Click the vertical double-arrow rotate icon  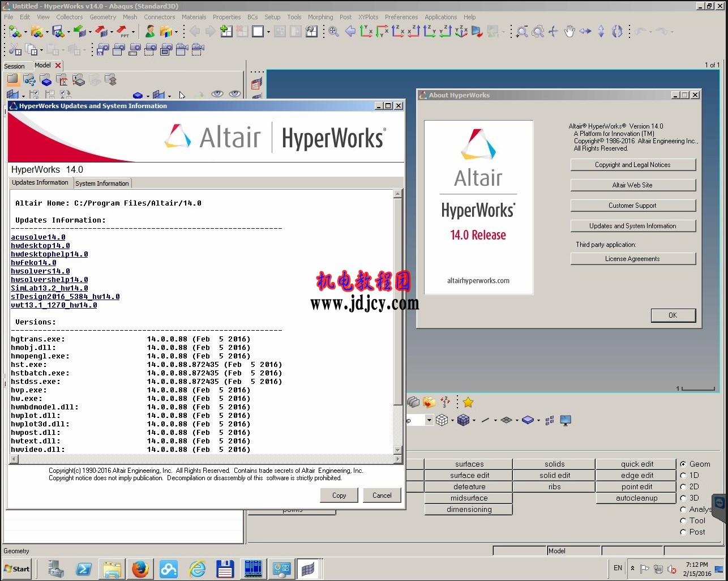point(601,32)
